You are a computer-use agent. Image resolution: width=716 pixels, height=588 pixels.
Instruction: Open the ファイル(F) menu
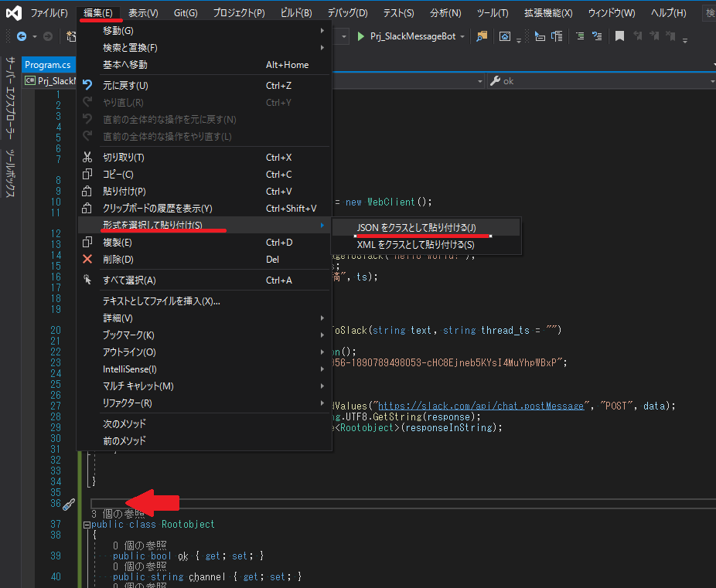(49, 13)
